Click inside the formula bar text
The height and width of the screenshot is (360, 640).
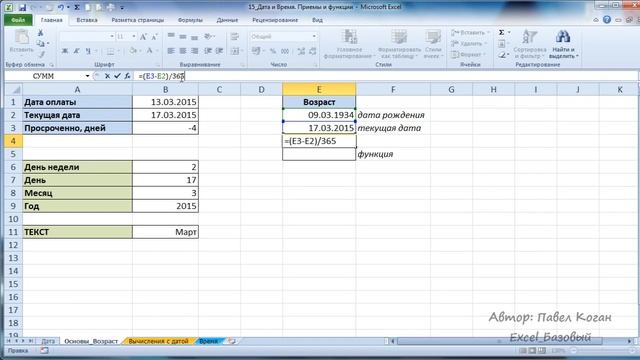pos(162,76)
